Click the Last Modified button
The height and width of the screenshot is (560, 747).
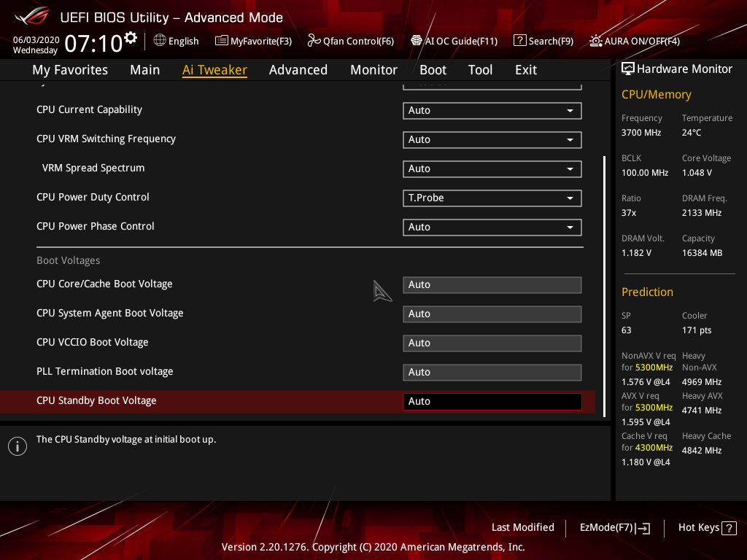(x=522, y=527)
